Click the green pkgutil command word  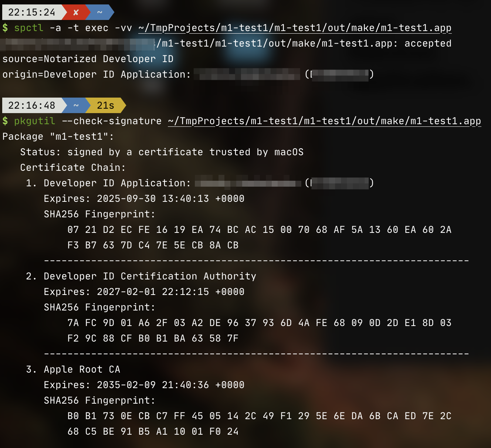[x=35, y=121]
